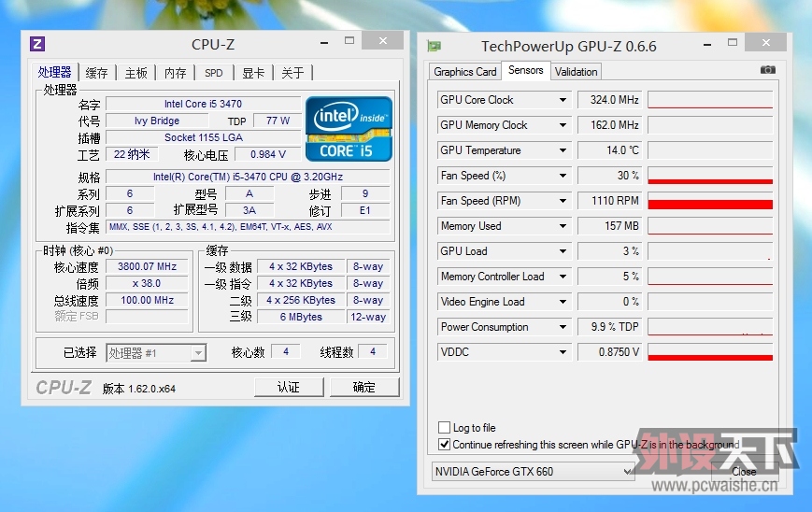
Task: Close the GPU-Z window with X
Action: point(766,42)
